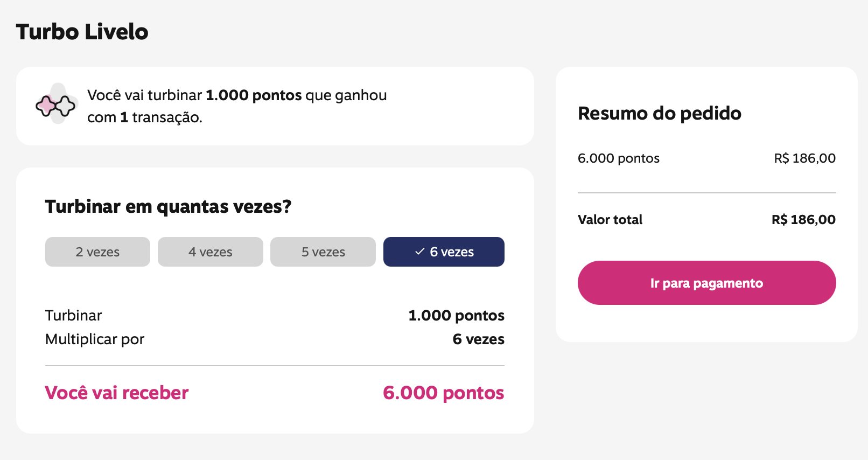Click the Turbinar row label
868x460 pixels.
pos(73,316)
